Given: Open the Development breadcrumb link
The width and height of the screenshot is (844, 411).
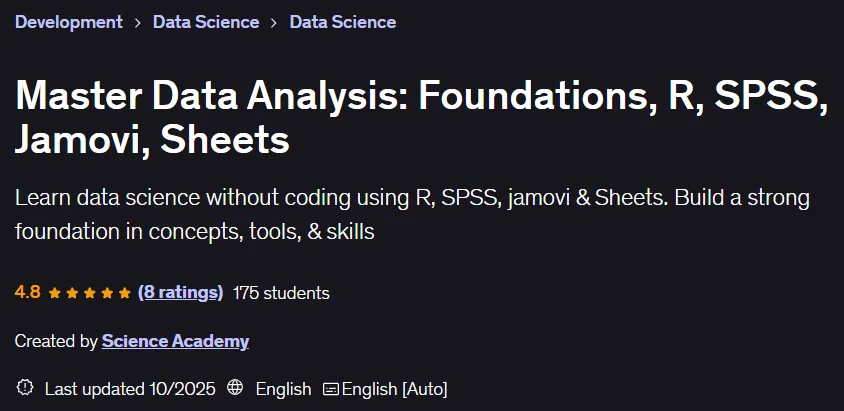Looking at the screenshot, I should coord(69,22).
